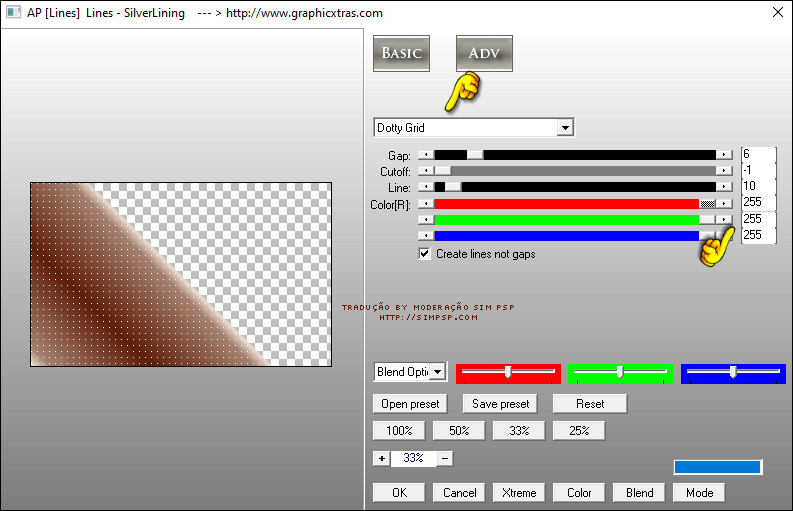Screen dimensions: 793x511
Task: Expand the Blend Options dropdown
Action: pyautogui.click(x=436, y=372)
